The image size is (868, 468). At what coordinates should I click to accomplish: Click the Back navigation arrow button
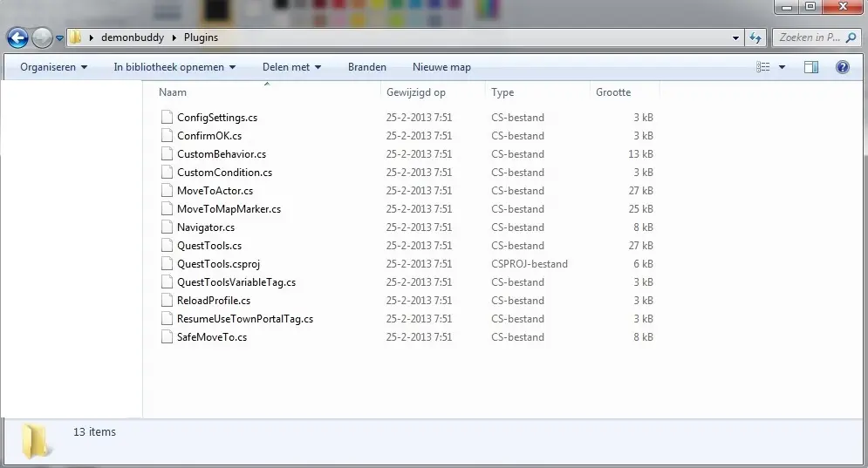pos(17,38)
